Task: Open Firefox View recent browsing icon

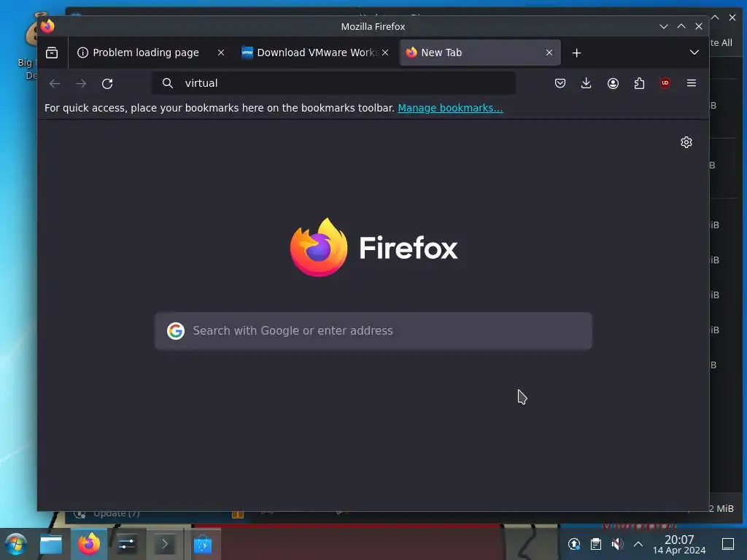Action: (x=52, y=52)
